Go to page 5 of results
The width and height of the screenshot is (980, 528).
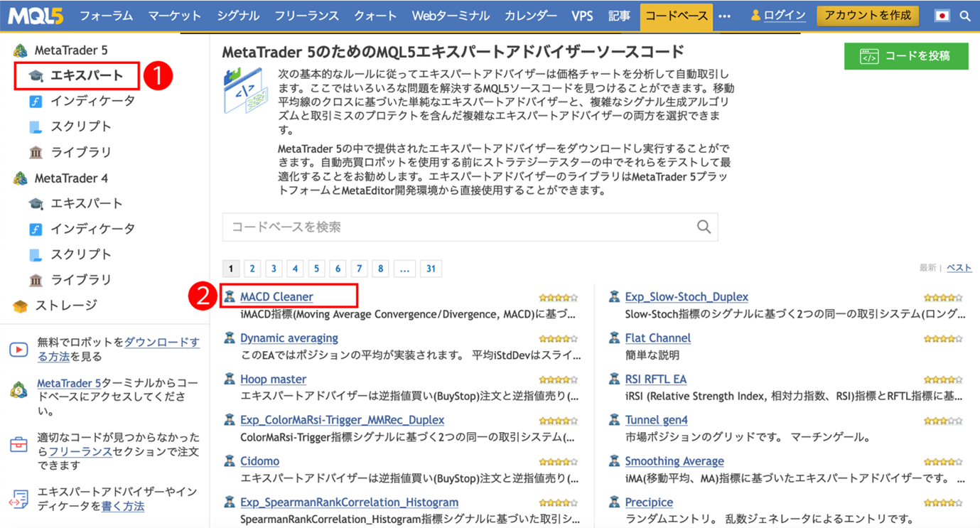click(x=316, y=269)
